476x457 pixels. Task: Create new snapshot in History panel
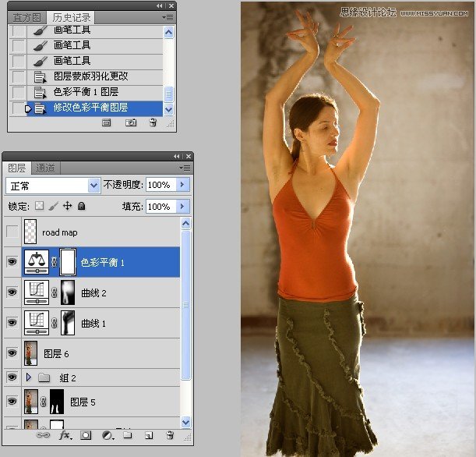[131, 122]
